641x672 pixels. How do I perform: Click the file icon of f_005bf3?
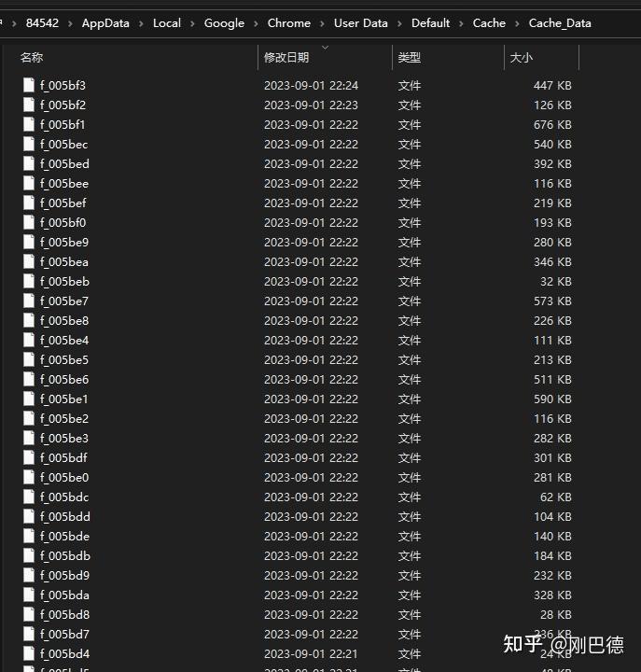[x=29, y=85]
